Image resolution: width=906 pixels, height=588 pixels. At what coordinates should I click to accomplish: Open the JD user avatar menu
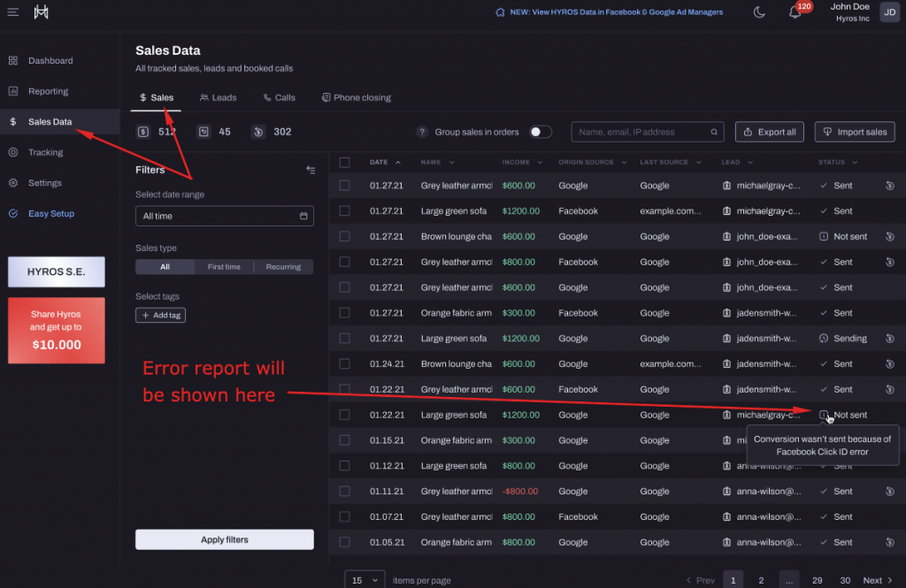[x=889, y=12]
